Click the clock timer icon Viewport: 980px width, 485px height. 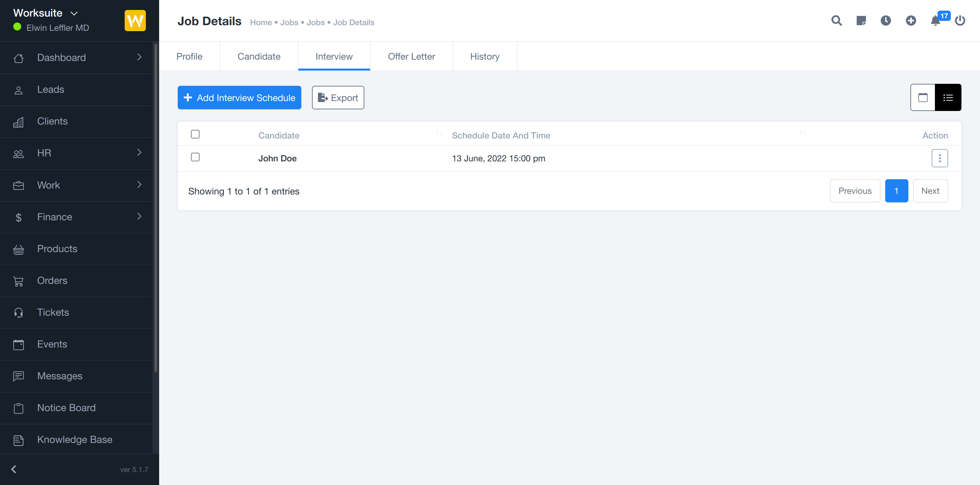pyautogui.click(x=886, y=21)
